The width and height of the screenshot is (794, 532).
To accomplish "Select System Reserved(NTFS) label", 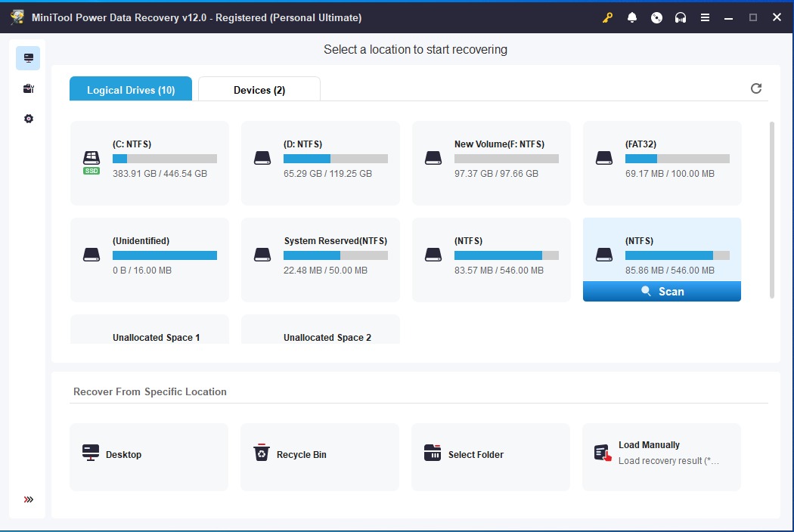I will click(x=335, y=241).
